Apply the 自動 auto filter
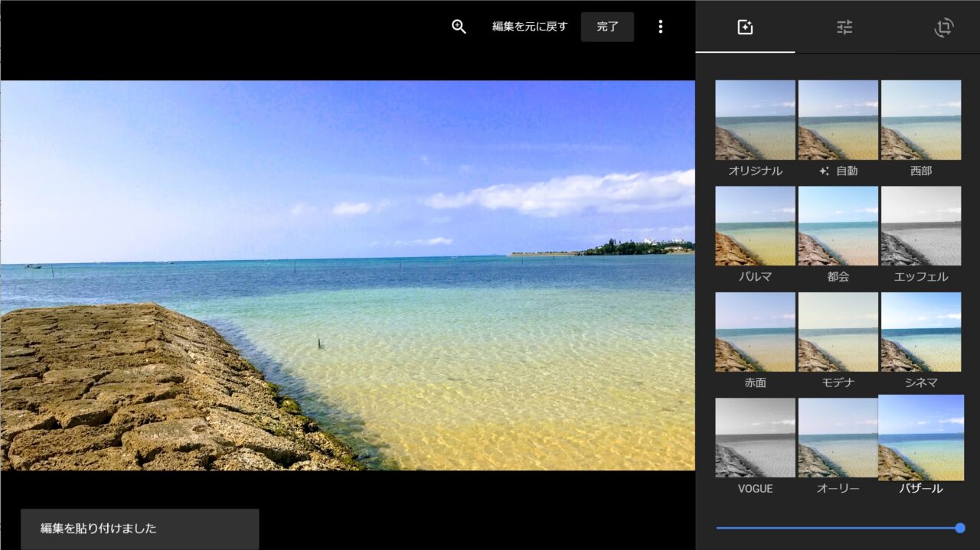 click(838, 120)
